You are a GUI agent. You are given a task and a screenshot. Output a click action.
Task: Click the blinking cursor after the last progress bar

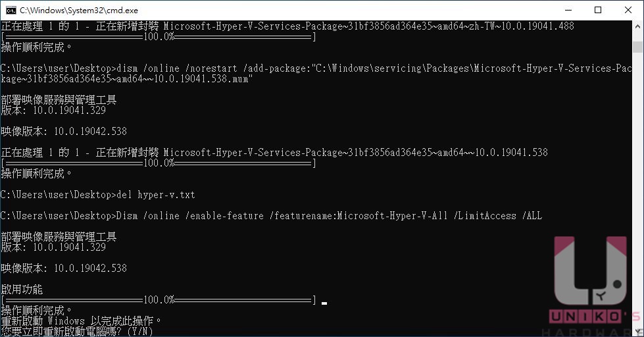(324, 303)
